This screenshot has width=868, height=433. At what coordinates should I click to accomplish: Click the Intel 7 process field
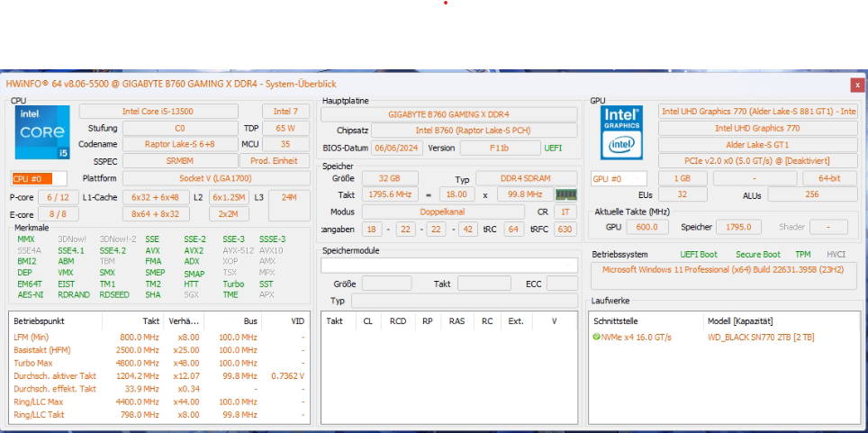(x=285, y=112)
